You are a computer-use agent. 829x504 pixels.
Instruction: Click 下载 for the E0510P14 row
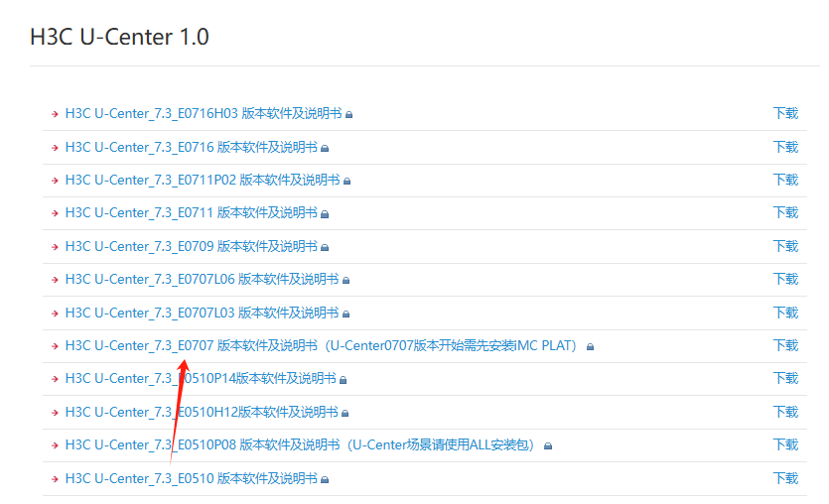click(x=785, y=378)
